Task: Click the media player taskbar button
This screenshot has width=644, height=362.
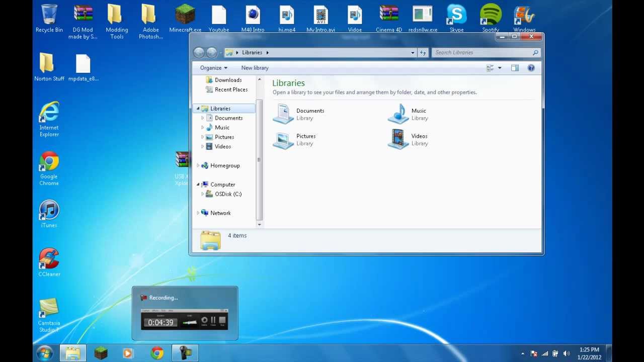Action: tap(128, 353)
